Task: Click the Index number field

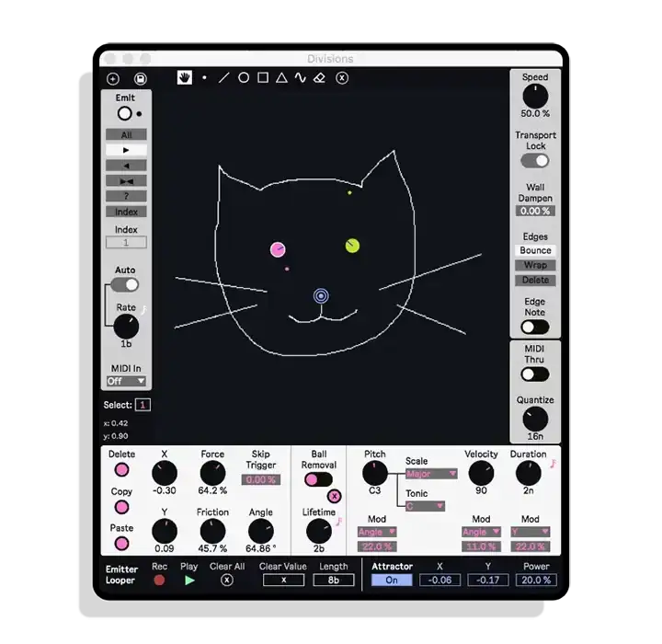Action: 126,243
